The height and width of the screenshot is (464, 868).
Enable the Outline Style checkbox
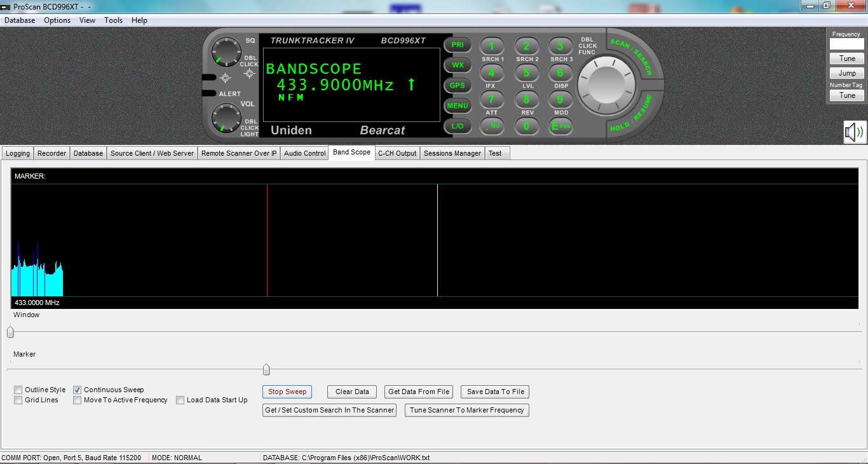[18, 390]
